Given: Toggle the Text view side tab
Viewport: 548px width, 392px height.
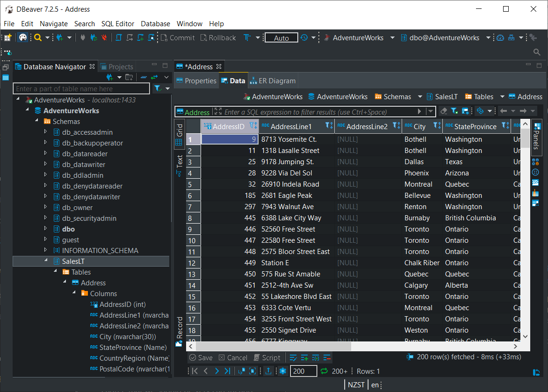Looking at the screenshot, I should click(x=179, y=166).
